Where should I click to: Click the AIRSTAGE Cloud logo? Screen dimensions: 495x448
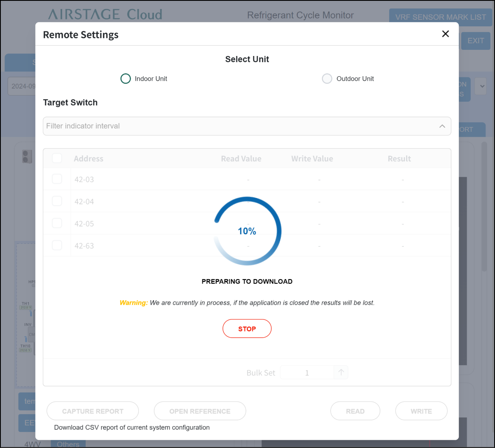105,15
